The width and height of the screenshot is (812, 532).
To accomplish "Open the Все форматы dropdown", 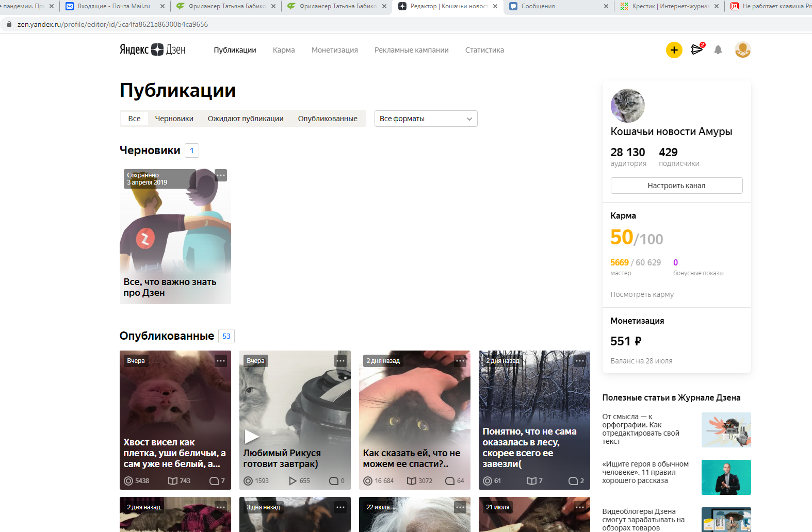I will 426,119.
